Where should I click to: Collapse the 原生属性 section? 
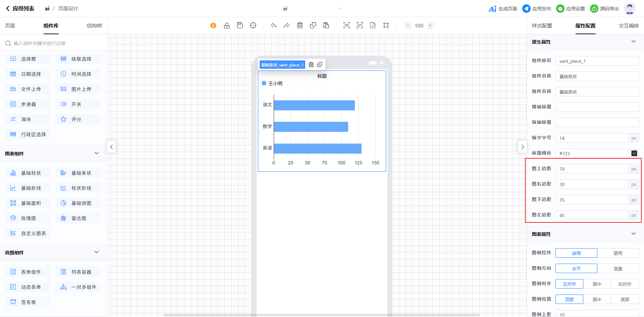[633, 42]
